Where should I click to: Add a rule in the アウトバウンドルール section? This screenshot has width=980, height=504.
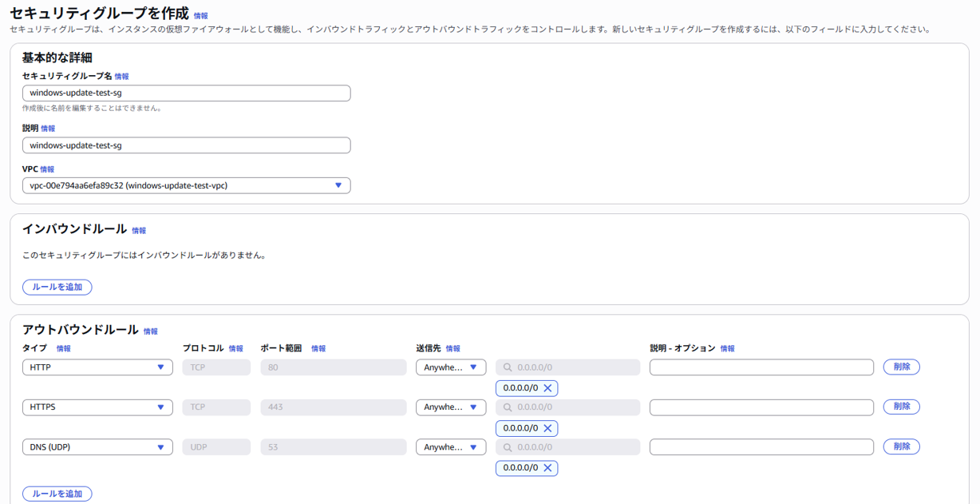click(x=57, y=494)
